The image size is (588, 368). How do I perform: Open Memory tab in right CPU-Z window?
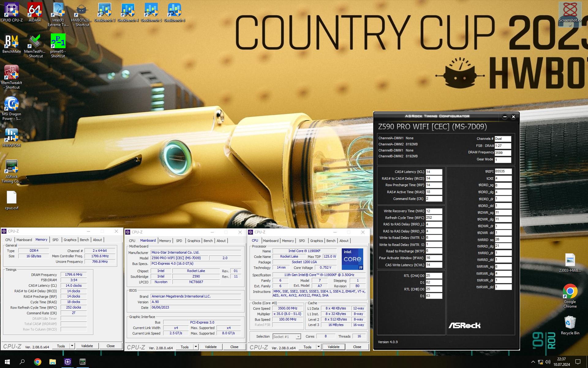click(288, 241)
